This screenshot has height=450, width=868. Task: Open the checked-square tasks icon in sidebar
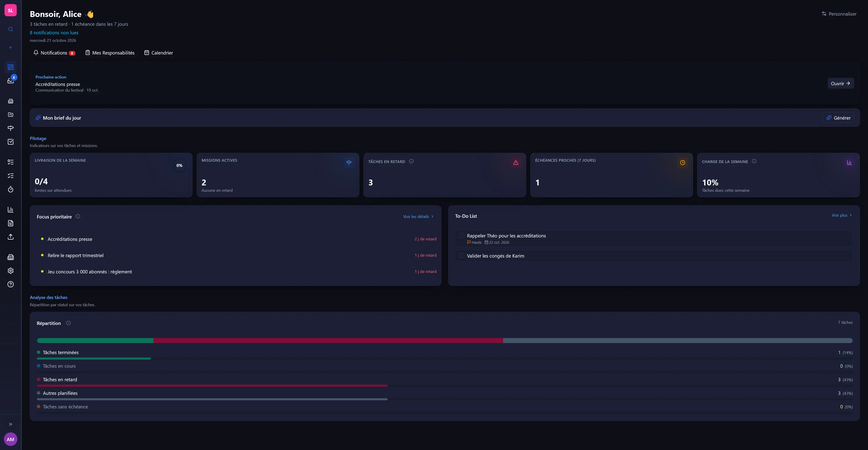click(x=10, y=142)
